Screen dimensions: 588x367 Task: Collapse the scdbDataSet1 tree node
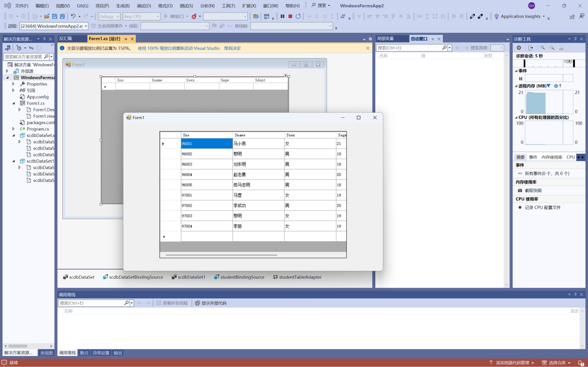point(14,161)
